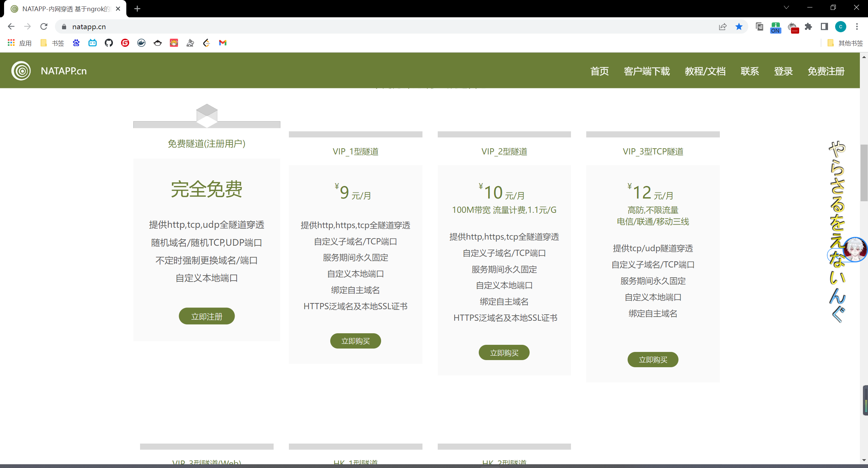Go to 客户端下载 nav item
Viewport: 868px width, 468px height.
(x=647, y=71)
